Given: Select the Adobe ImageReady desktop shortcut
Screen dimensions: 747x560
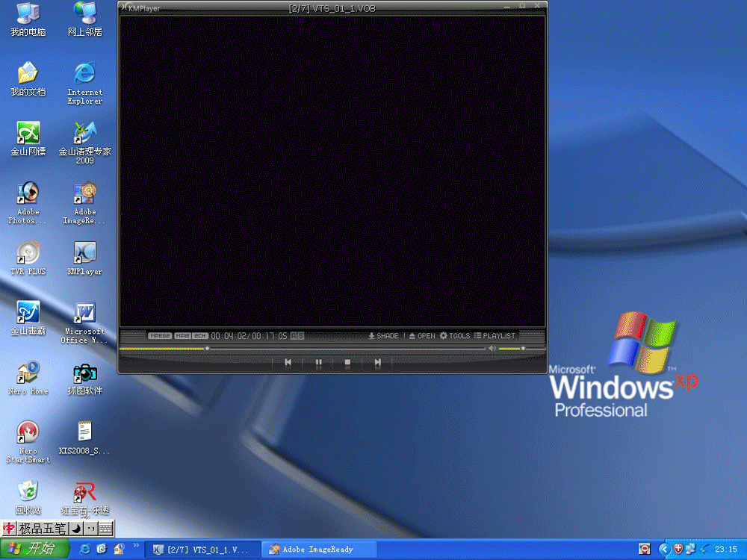Looking at the screenshot, I should click(85, 203).
